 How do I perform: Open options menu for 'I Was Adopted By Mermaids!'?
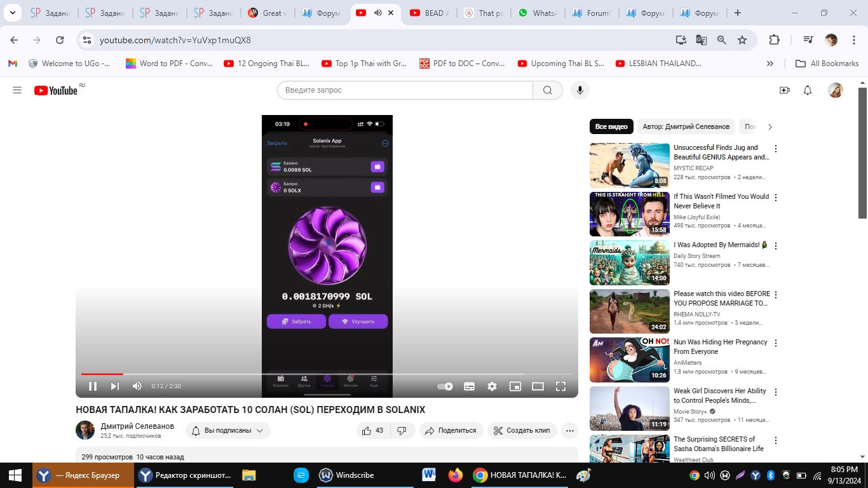tap(775, 246)
